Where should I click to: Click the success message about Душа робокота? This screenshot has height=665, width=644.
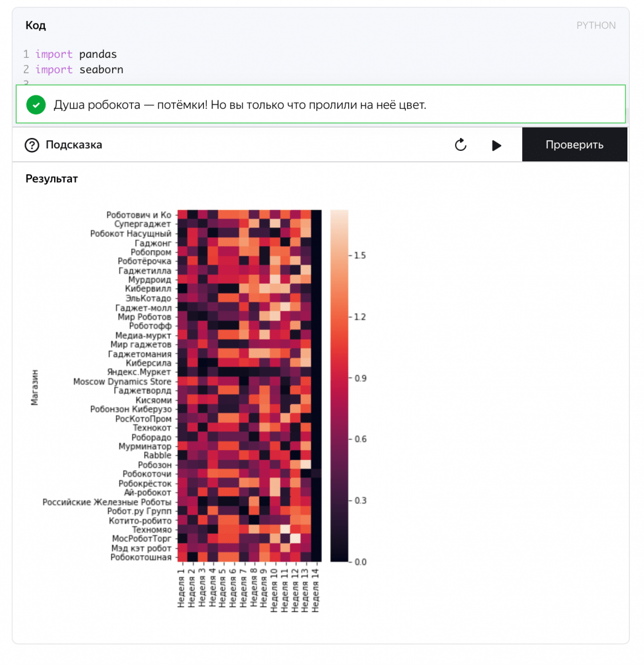click(239, 105)
